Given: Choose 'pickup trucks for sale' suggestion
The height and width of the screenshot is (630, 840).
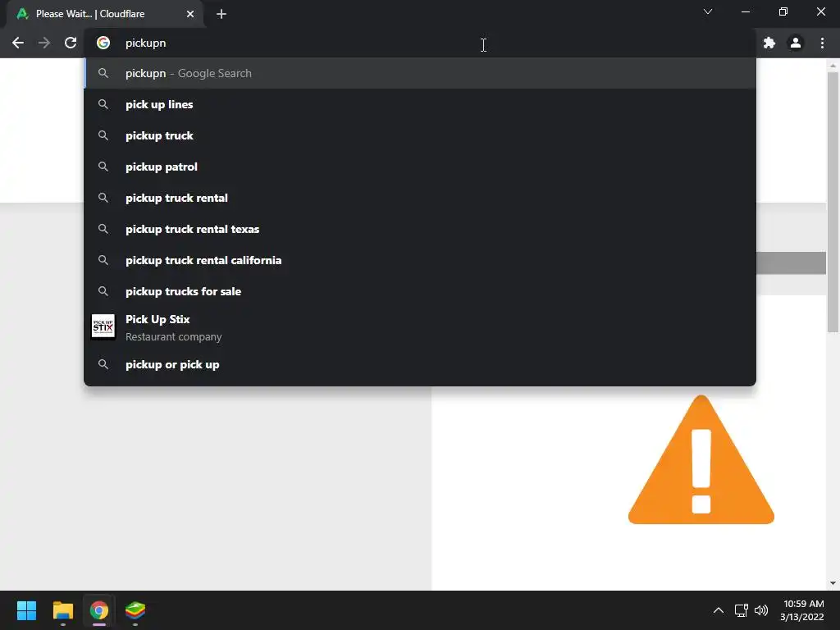Looking at the screenshot, I should click(x=420, y=291).
